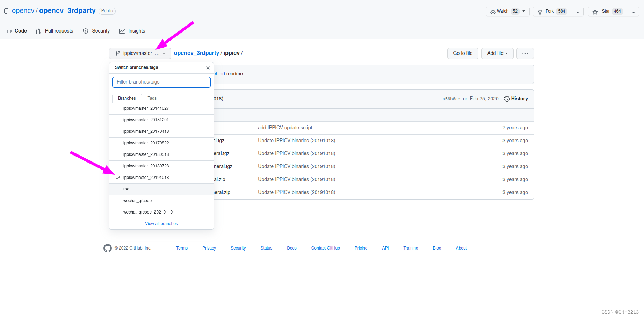This screenshot has width=644, height=317.
Task: Open Privacy footer link
Action: point(209,248)
